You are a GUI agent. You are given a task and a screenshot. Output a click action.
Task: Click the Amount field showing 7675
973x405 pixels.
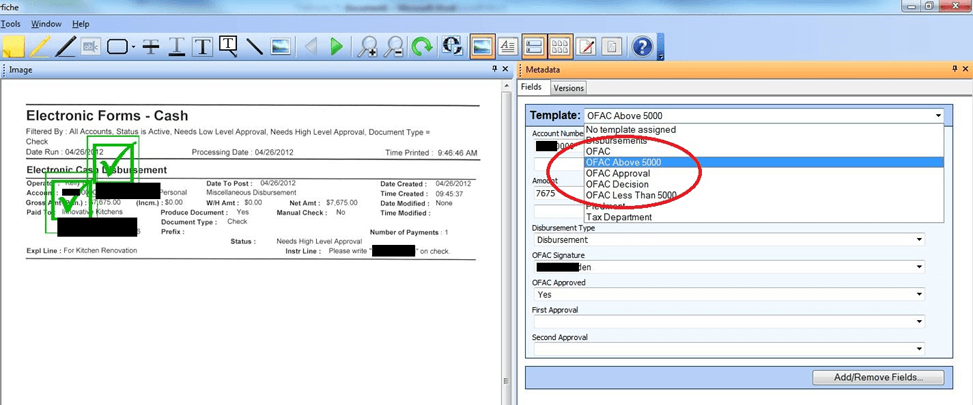(x=558, y=194)
